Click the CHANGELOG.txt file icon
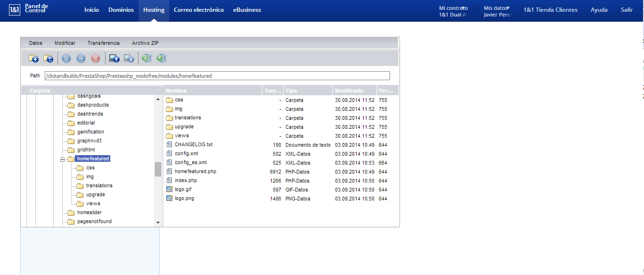The height and width of the screenshot is (275, 644). click(x=170, y=144)
